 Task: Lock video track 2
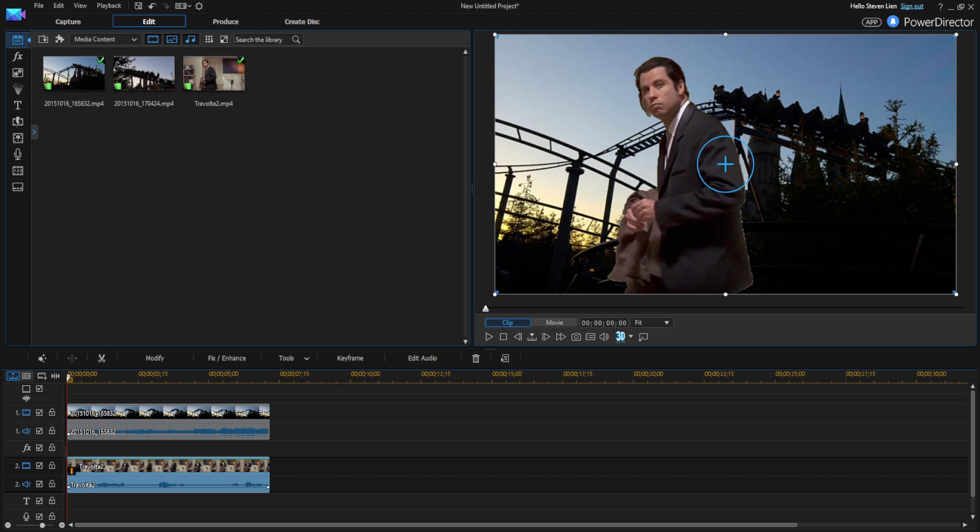pos(52,465)
